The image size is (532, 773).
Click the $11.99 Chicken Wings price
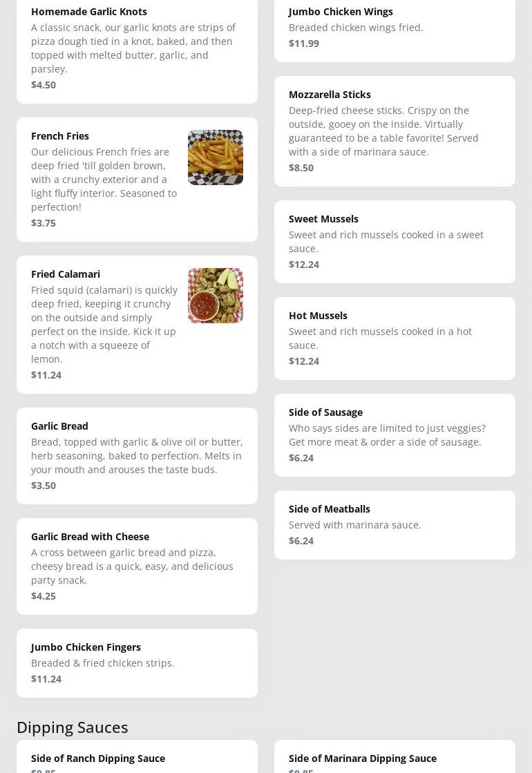tap(304, 44)
